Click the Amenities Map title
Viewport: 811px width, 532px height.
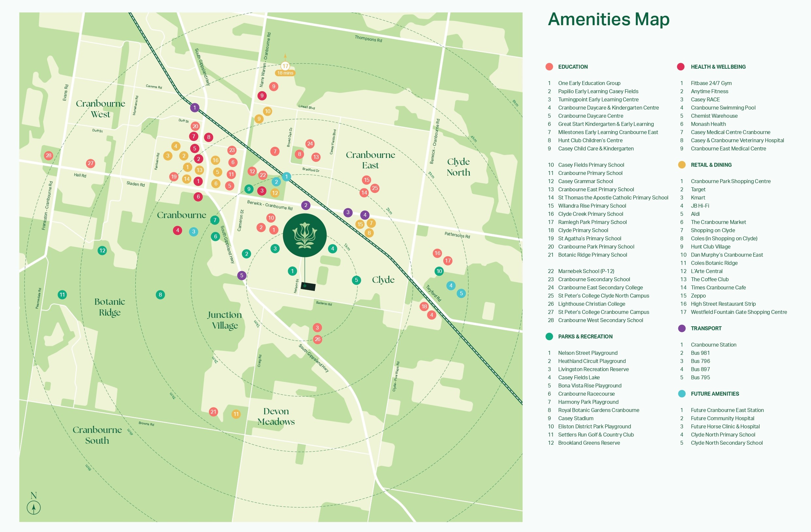pyautogui.click(x=609, y=19)
